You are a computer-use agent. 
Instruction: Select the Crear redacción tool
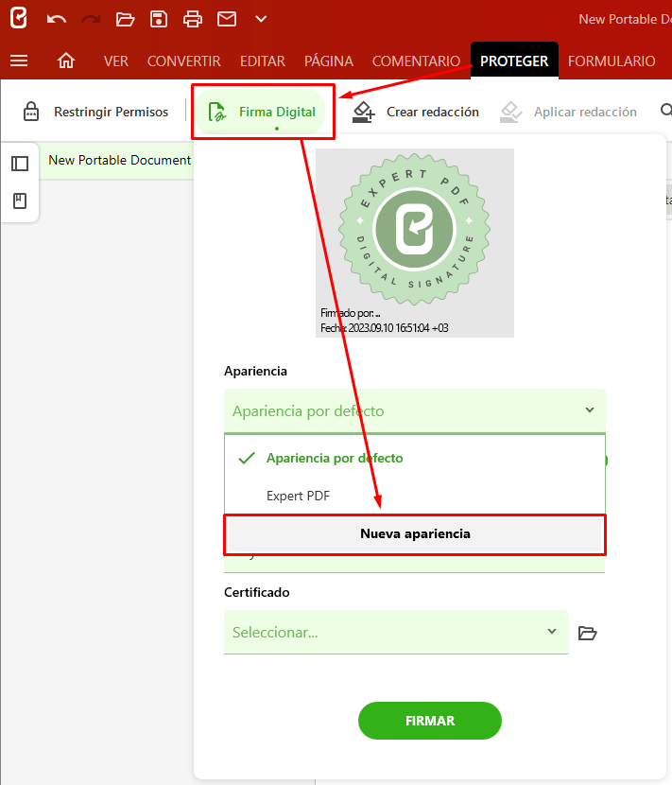click(415, 112)
